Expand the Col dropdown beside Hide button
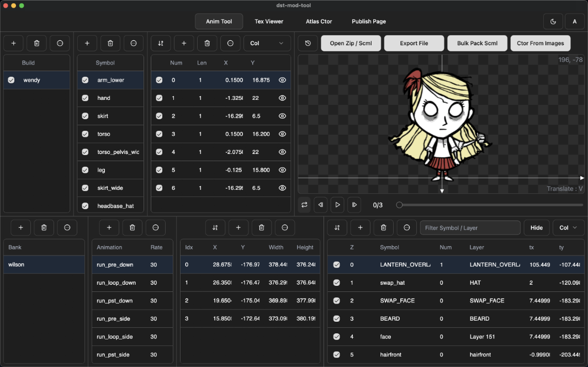The image size is (588, 367). pyautogui.click(x=568, y=227)
